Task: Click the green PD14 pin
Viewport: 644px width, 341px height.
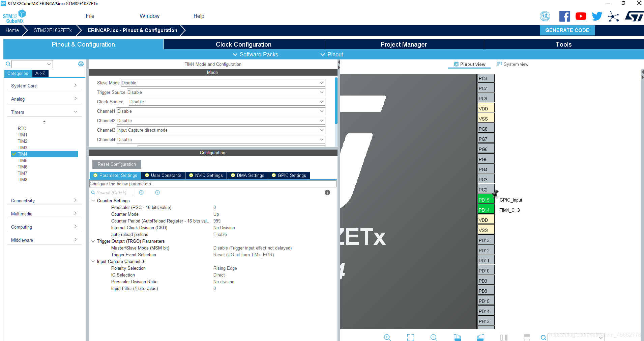Action: point(486,210)
